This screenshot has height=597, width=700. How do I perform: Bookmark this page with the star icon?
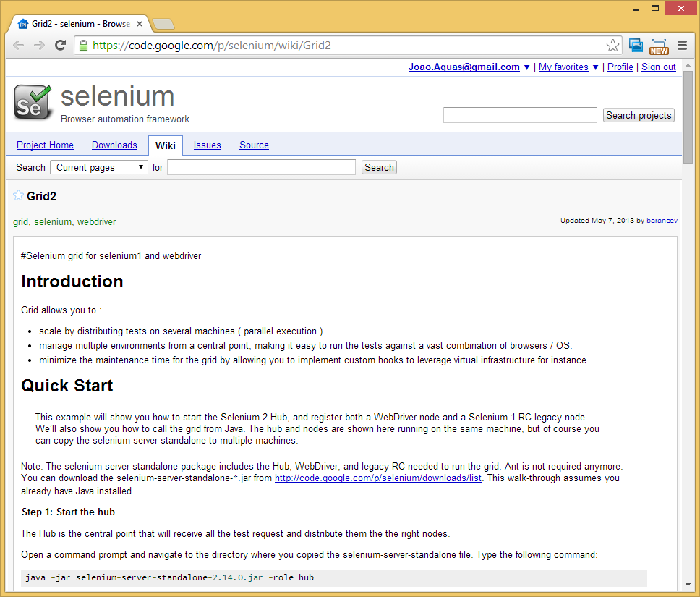pos(613,45)
